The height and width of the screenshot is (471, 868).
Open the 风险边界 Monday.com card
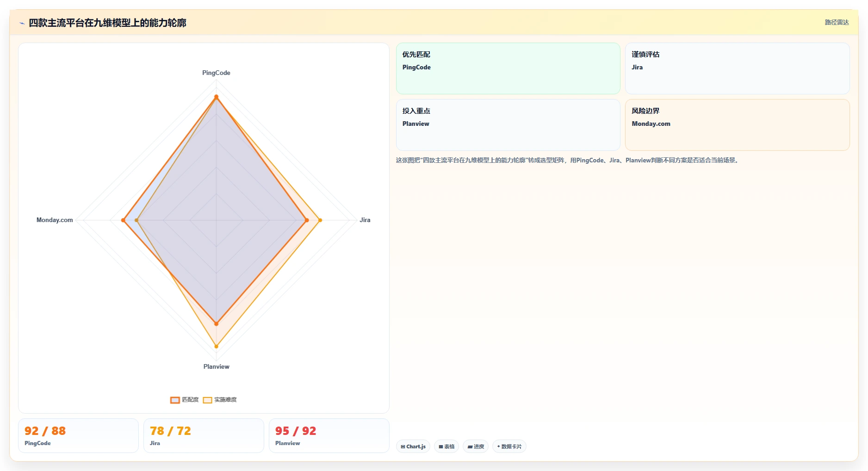737,125
